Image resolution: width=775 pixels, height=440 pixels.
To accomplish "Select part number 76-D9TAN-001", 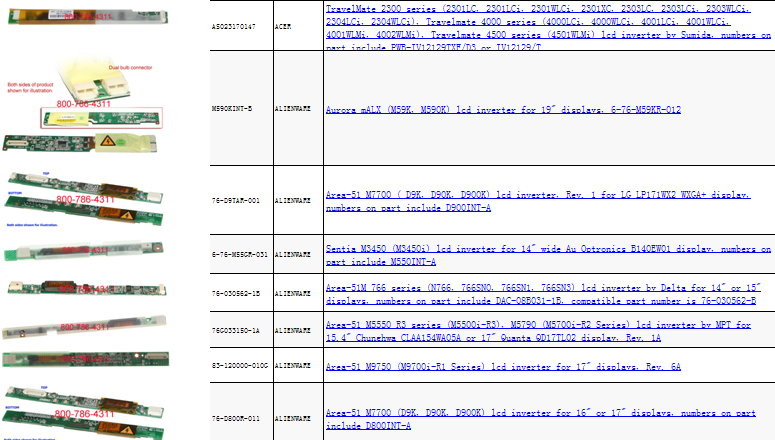I will pyautogui.click(x=236, y=200).
